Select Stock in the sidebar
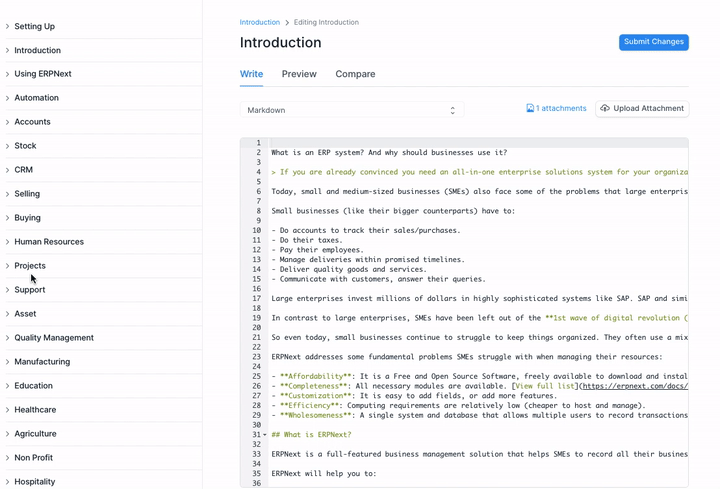Image resolution: width=720 pixels, height=489 pixels. [25, 146]
